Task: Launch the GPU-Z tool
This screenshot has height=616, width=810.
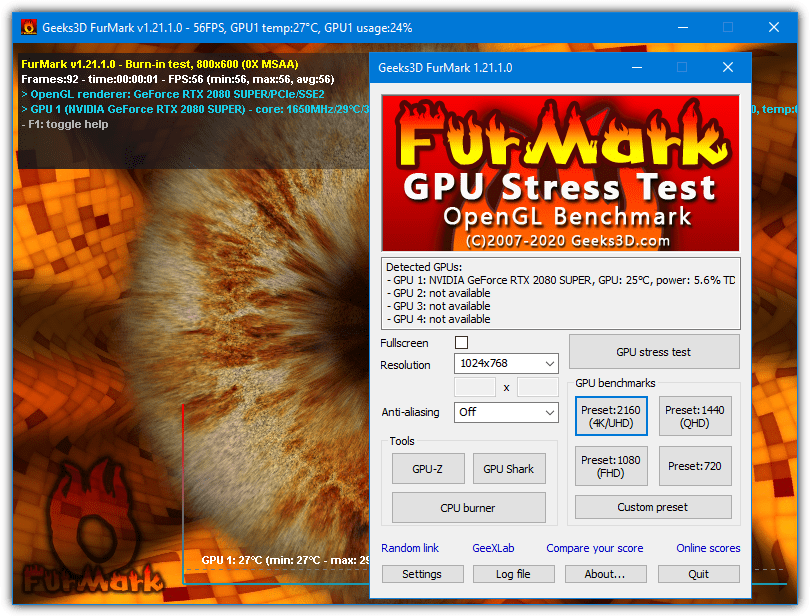Action: [428, 469]
